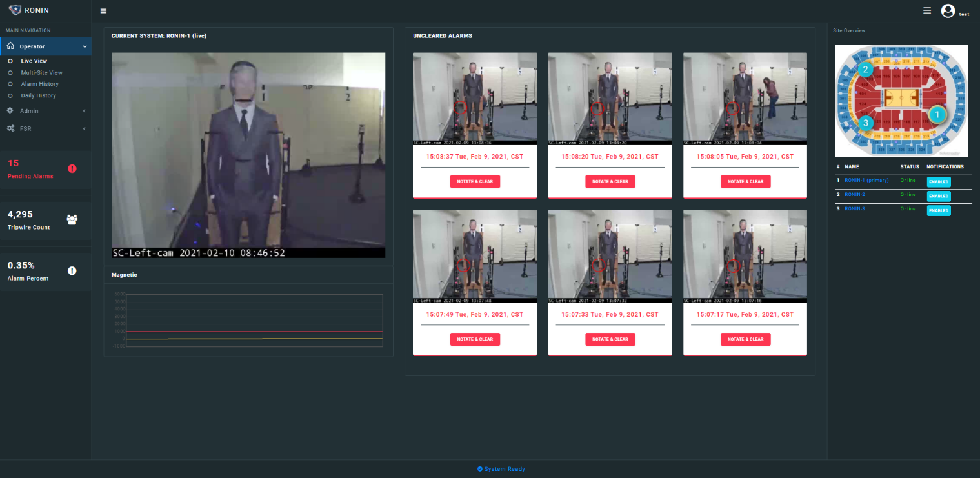Click the 15 Pending Alarms count
Screen dimensions: 980x478
point(14,163)
